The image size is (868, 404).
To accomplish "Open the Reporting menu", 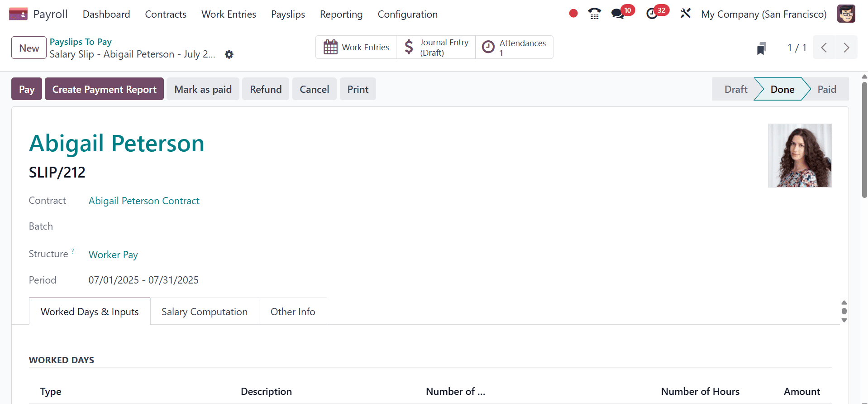I will pyautogui.click(x=341, y=14).
